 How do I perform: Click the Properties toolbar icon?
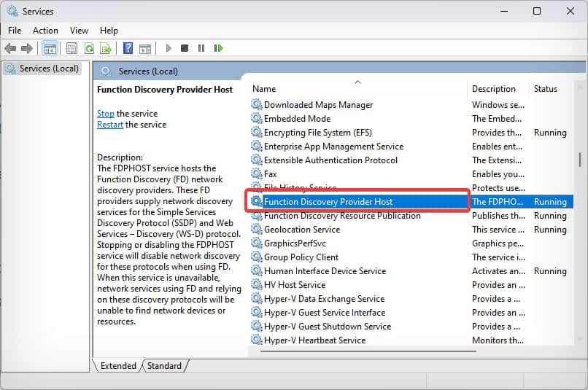click(x=71, y=48)
